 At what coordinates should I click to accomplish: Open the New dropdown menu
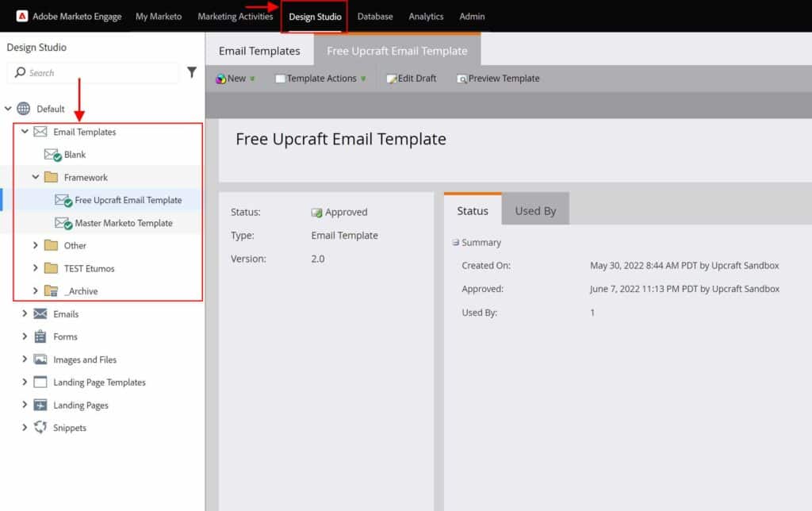point(253,79)
